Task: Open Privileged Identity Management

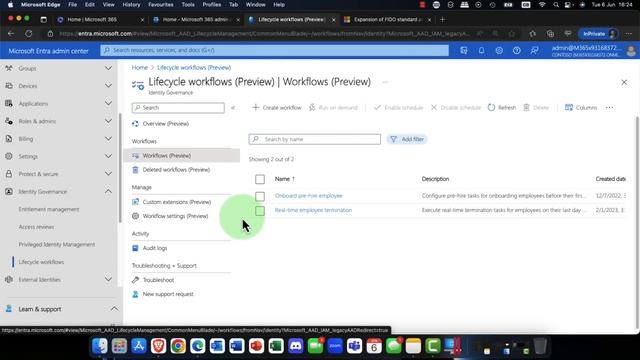Action: click(x=57, y=244)
